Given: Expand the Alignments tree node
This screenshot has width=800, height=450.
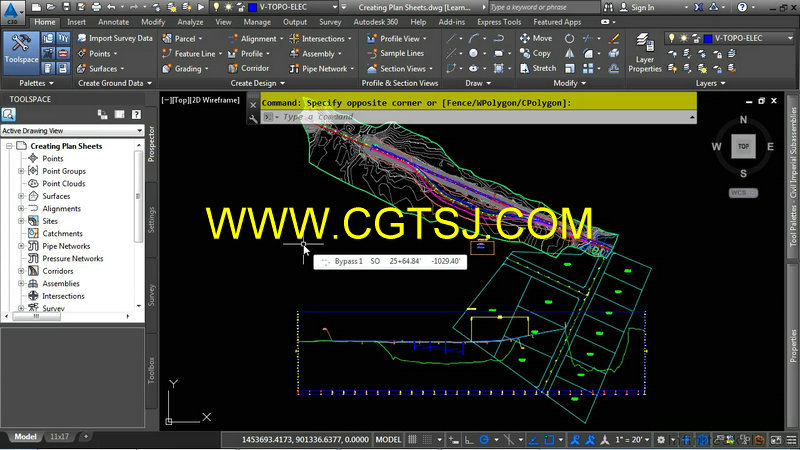Looking at the screenshot, I should [21, 208].
